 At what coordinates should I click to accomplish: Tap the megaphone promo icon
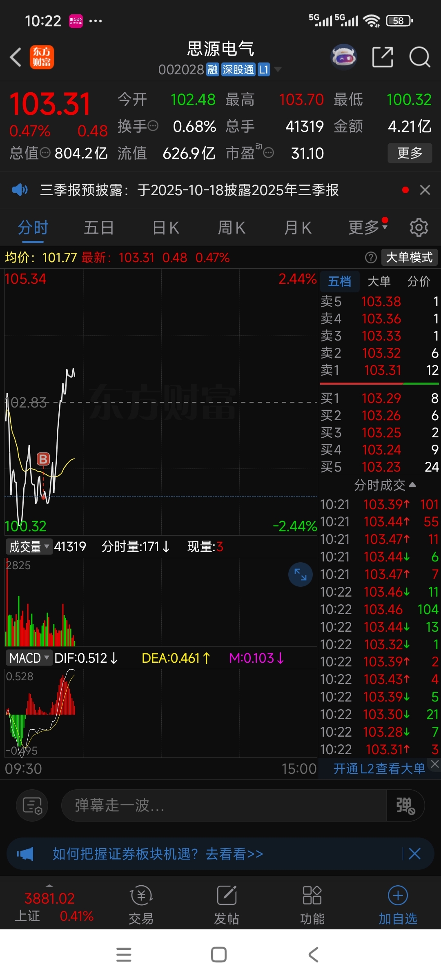(x=25, y=854)
